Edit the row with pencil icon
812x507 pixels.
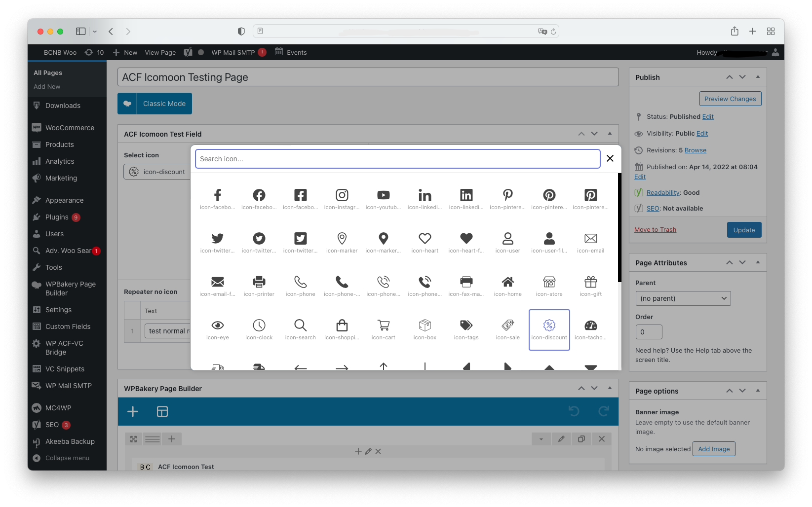561,439
